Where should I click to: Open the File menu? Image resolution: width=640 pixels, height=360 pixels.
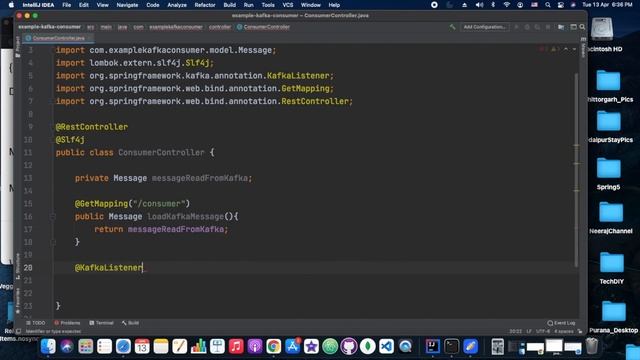(67, 5)
